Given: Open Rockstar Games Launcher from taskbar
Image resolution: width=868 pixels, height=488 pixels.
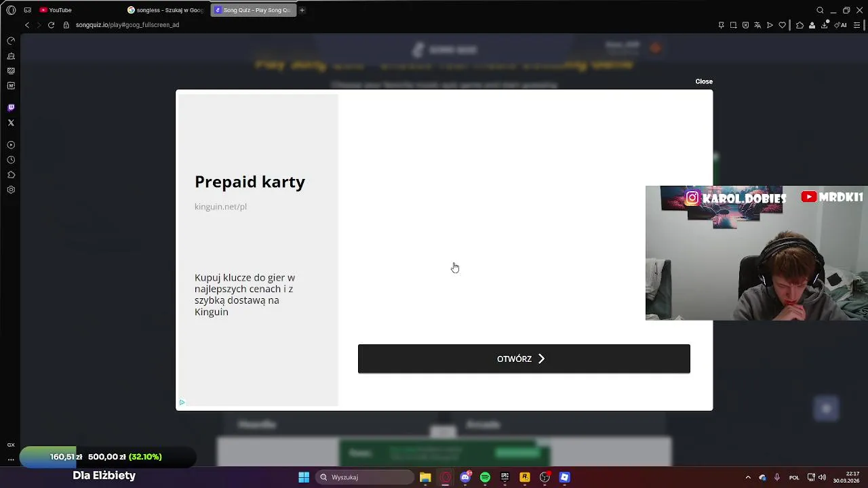Looking at the screenshot, I should (x=525, y=477).
